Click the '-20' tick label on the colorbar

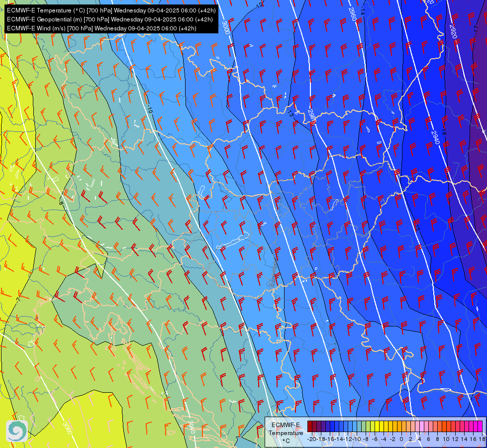point(311,439)
